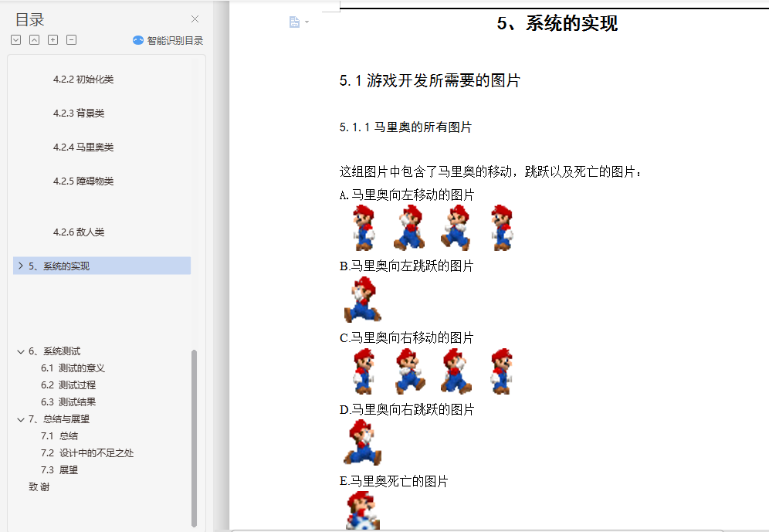
Task: Go to 4.2.6 敌人类 entry
Action: [79, 232]
